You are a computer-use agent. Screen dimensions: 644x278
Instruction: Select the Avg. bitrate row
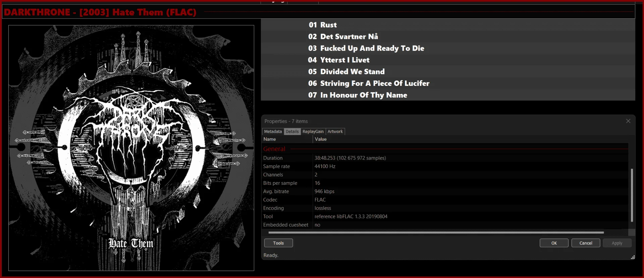coord(445,191)
